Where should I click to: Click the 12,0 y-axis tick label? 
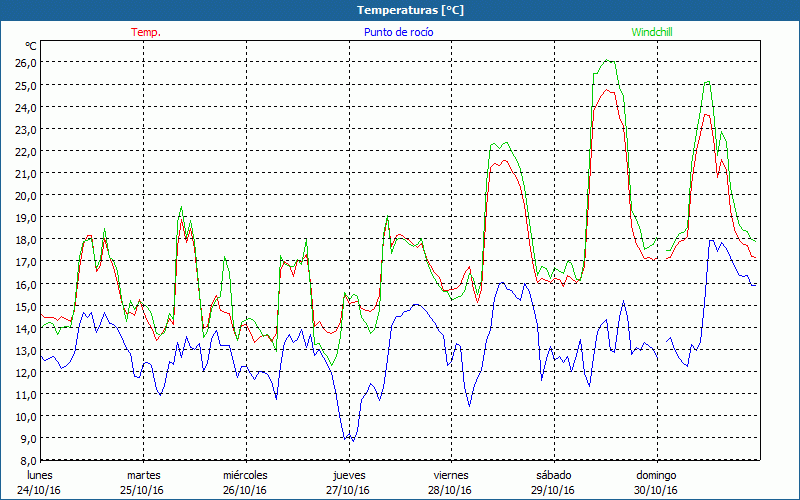point(24,372)
